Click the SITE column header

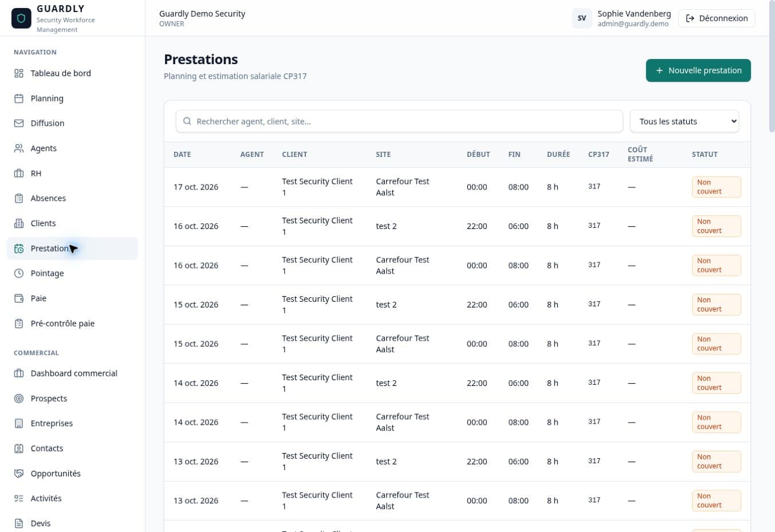(x=383, y=155)
